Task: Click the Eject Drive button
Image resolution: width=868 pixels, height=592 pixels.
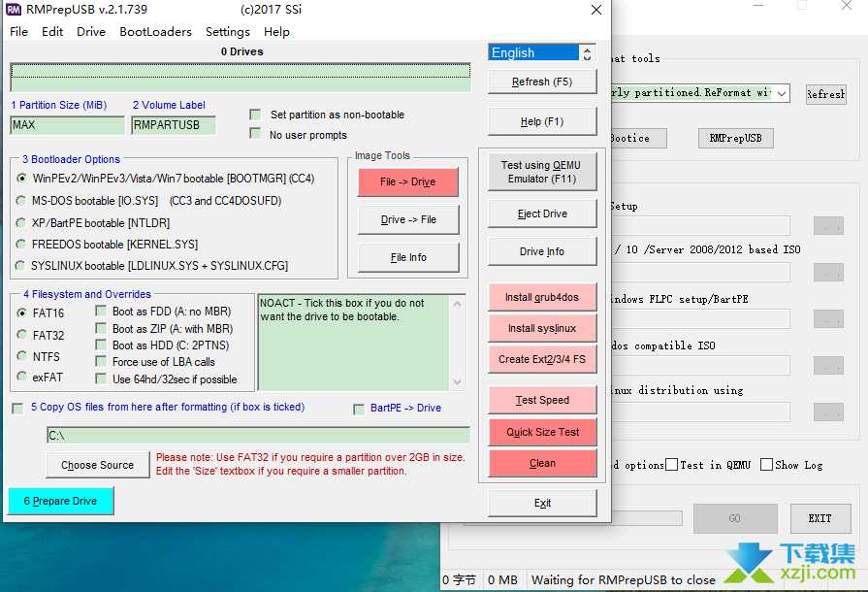Action: point(542,214)
